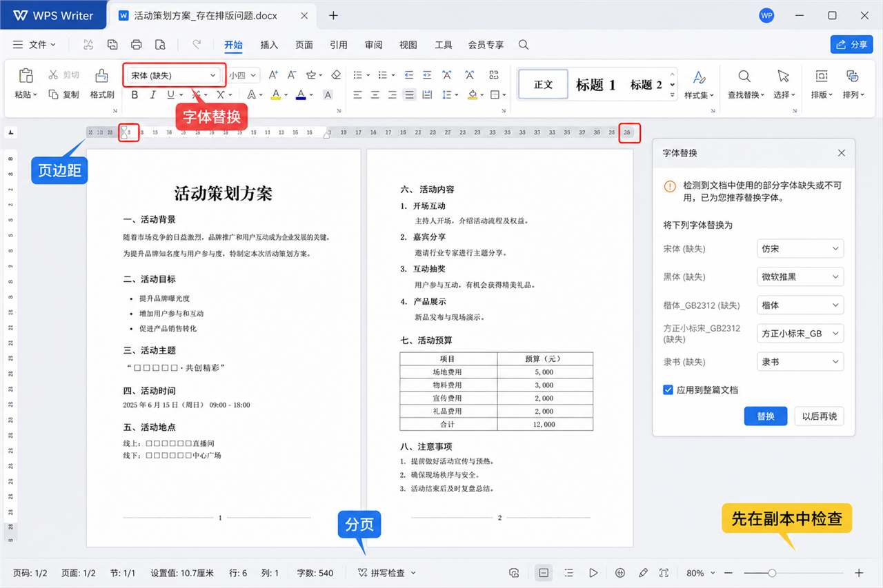
Task: Close the 字体替换 panel
Action: tap(841, 153)
